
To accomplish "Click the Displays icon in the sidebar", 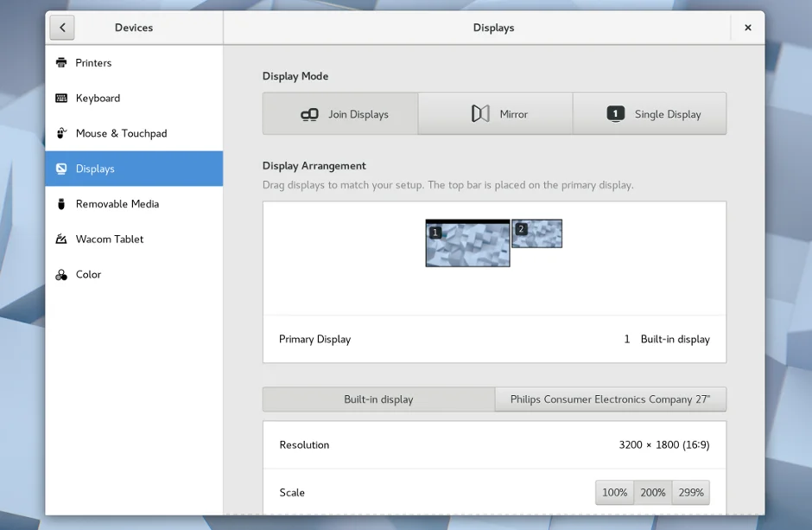I will click(61, 169).
